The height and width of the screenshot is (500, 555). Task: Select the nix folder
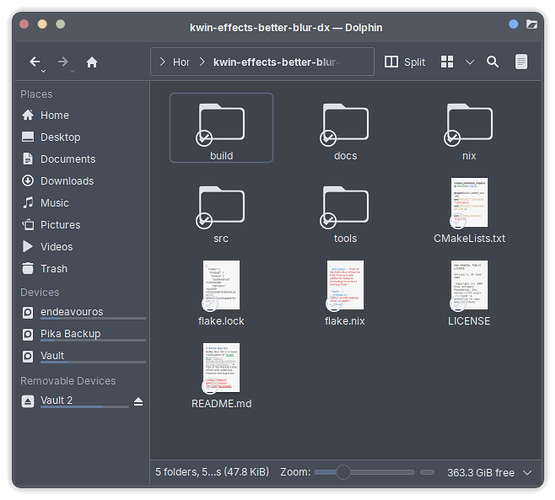click(x=469, y=128)
